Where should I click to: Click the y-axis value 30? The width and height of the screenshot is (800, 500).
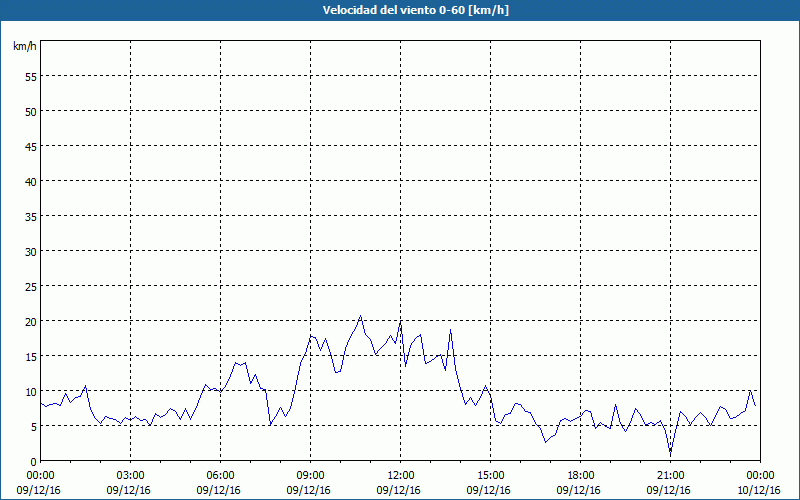(x=31, y=252)
